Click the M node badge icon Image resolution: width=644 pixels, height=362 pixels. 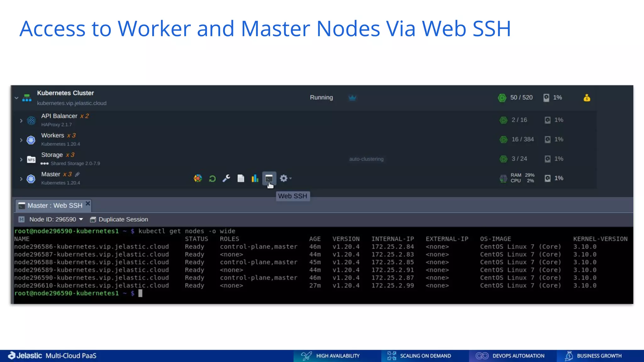21,219
